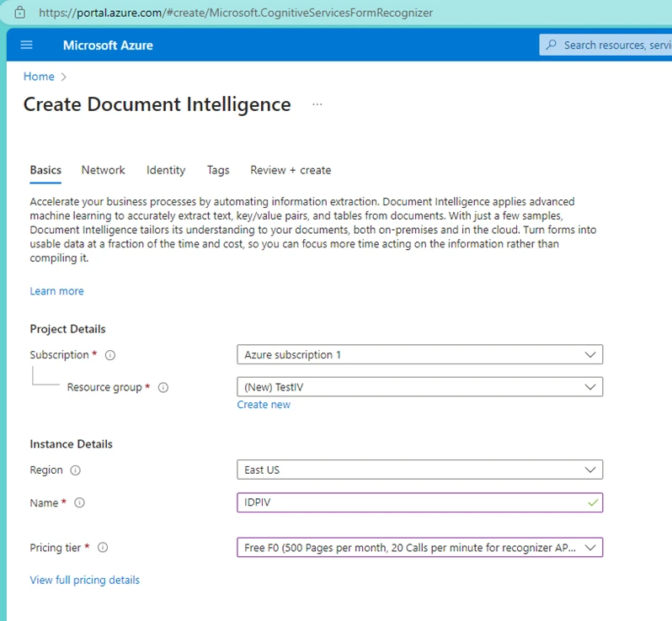Click Create new resource group link
Image resolution: width=672 pixels, height=621 pixels.
pyautogui.click(x=264, y=405)
